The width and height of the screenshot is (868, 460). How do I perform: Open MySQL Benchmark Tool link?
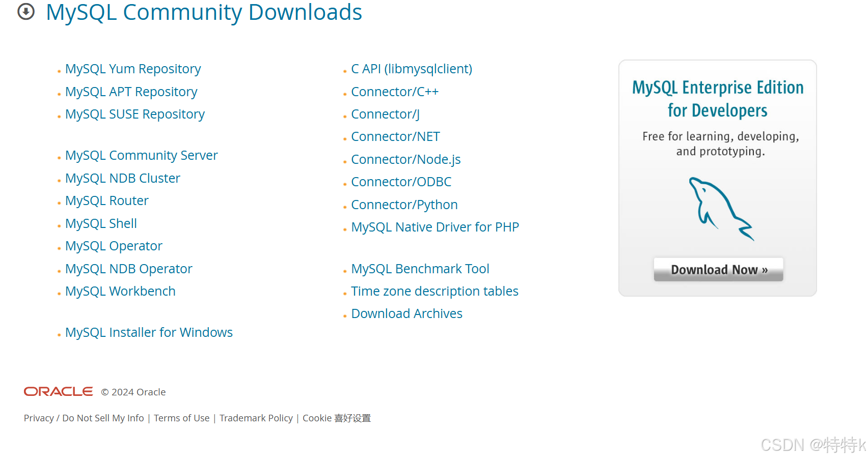pyautogui.click(x=420, y=269)
